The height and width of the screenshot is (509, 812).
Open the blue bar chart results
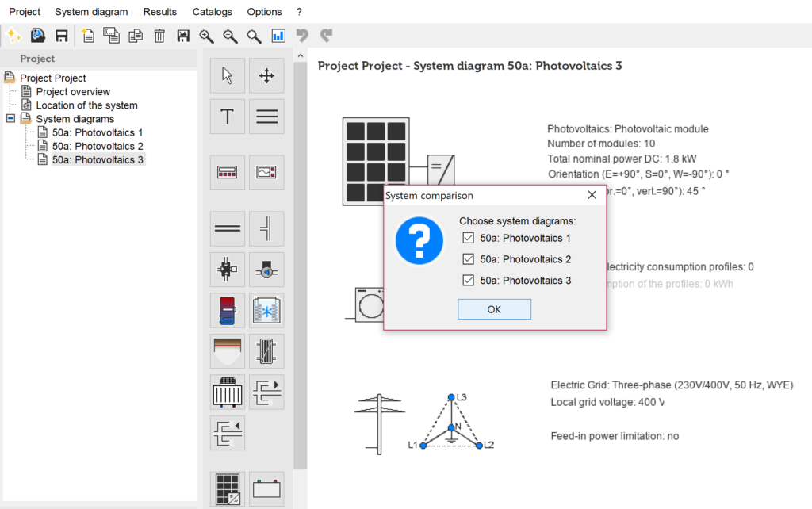[278, 36]
